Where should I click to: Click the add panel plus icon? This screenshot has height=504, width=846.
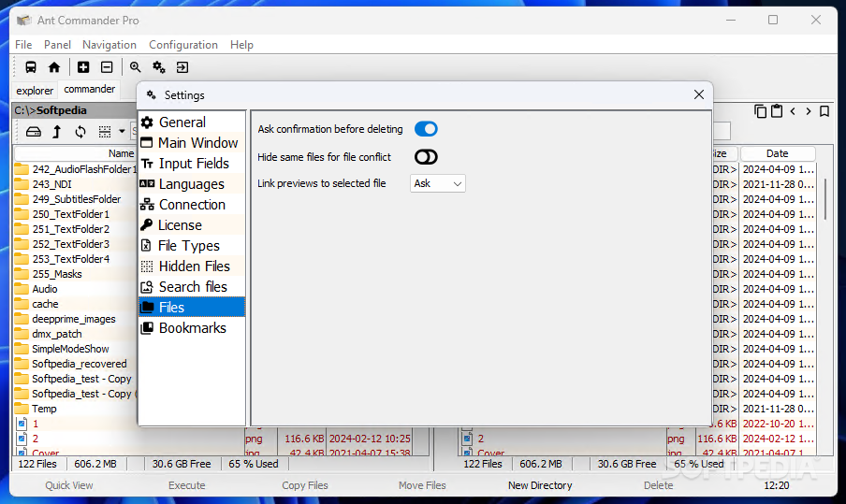point(83,67)
